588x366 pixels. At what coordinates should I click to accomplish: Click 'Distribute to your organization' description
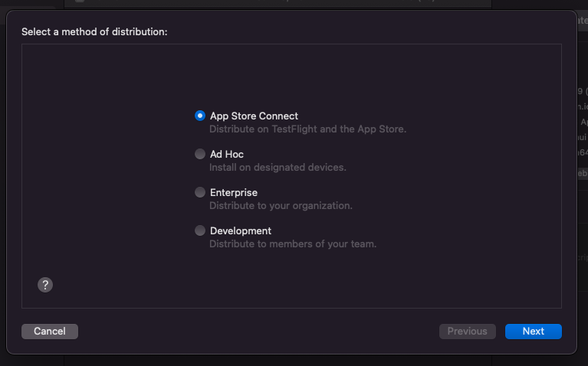(281, 206)
